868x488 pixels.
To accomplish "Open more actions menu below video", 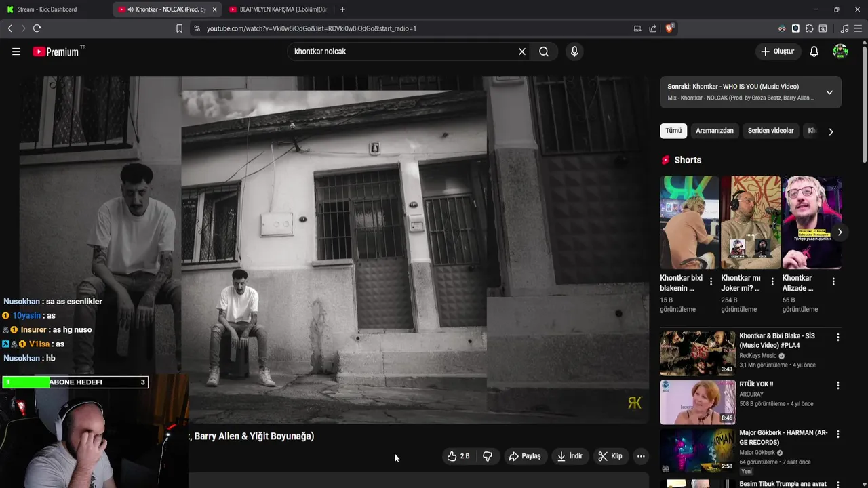I will tap(641, 456).
